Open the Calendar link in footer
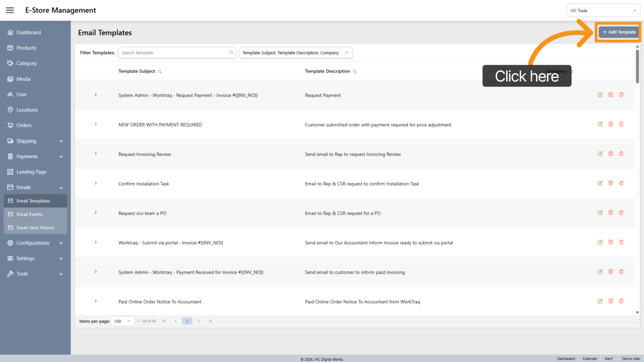The image size is (644, 362). (x=590, y=359)
